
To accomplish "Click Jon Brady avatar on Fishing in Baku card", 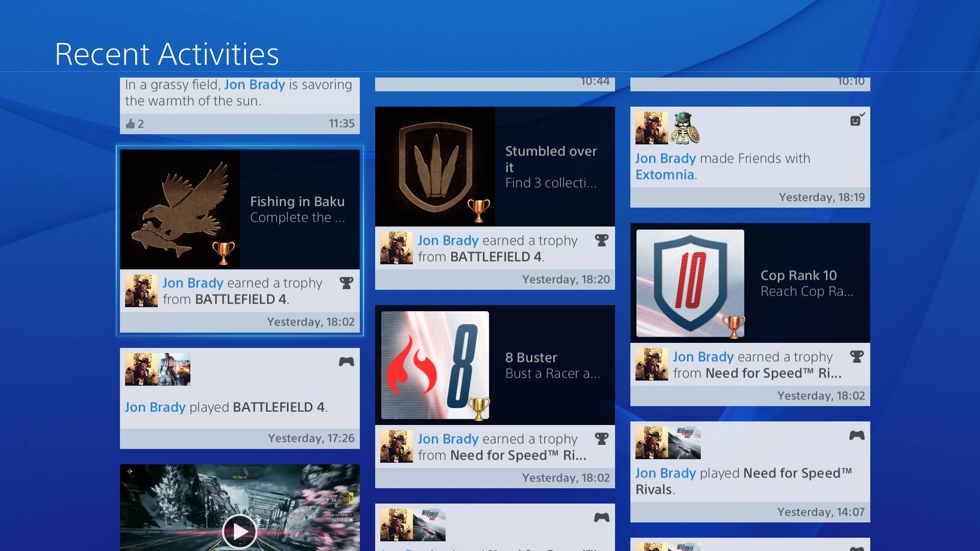I will [x=141, y=291].
